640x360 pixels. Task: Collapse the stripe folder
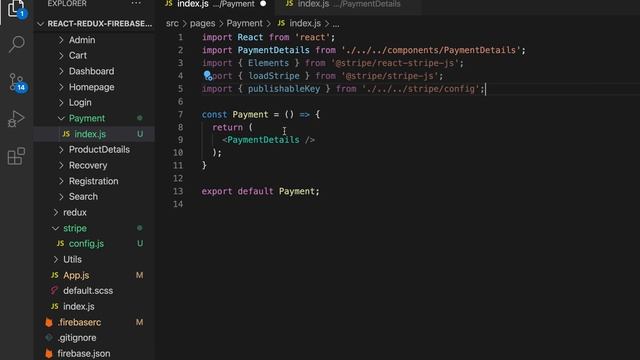click(x=56, y=228)
